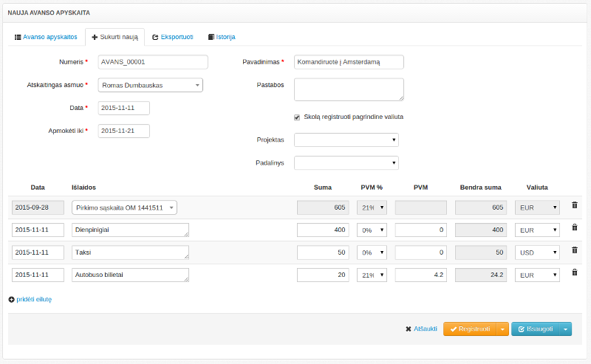The image size is (591, 364).
Task: Delete the Pirkimo sąskaita expense row
Action: [574, 205]
